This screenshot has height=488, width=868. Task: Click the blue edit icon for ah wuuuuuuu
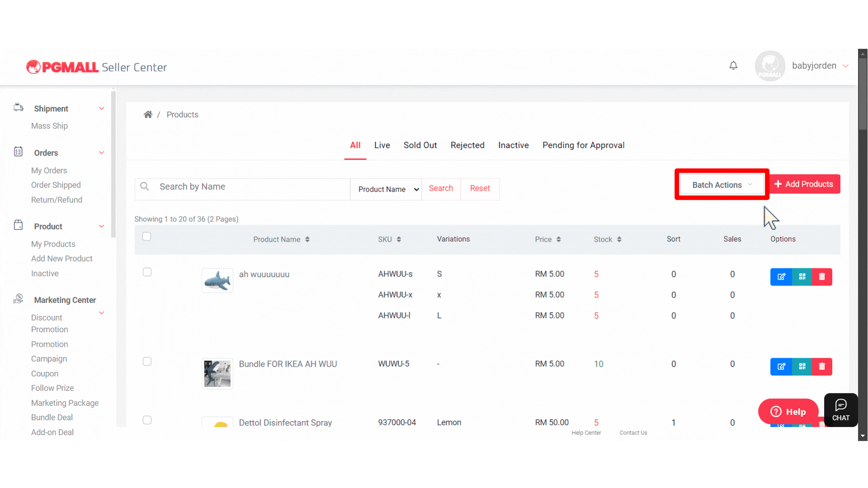pos(781,277)
